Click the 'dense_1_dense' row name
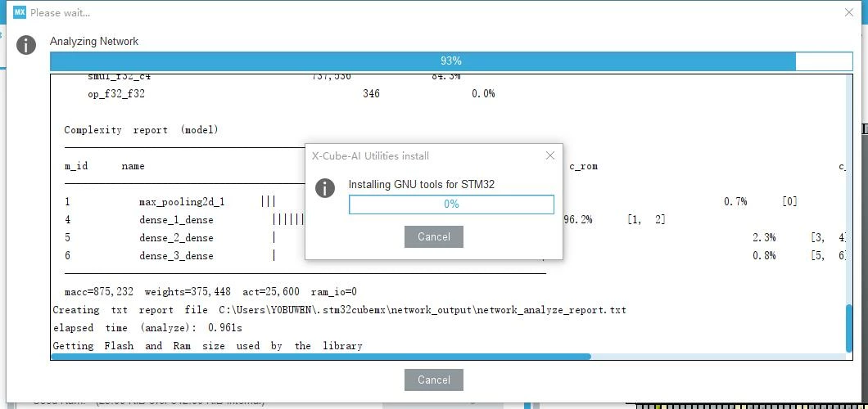The width and height of the screenshot is (868, 409). coord(176,220)
